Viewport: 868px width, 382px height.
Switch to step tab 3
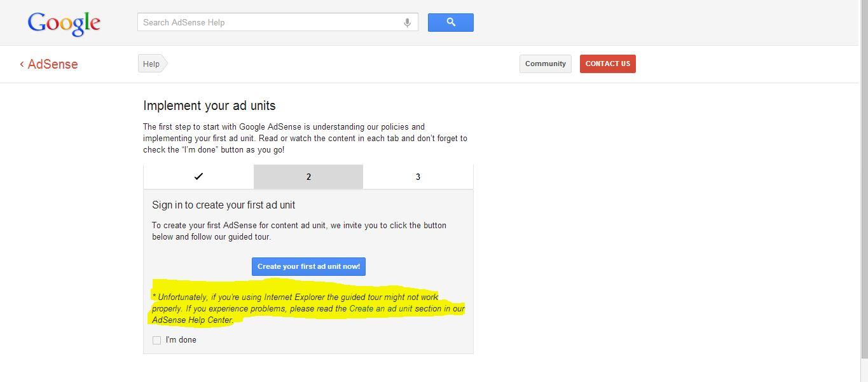click(x=418, y=177)
